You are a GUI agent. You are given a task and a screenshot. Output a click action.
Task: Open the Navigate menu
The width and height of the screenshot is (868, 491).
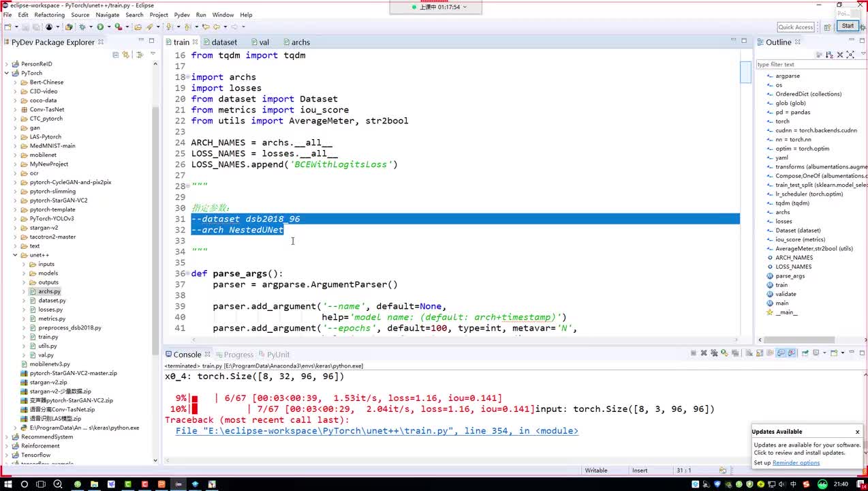[107, 14]
